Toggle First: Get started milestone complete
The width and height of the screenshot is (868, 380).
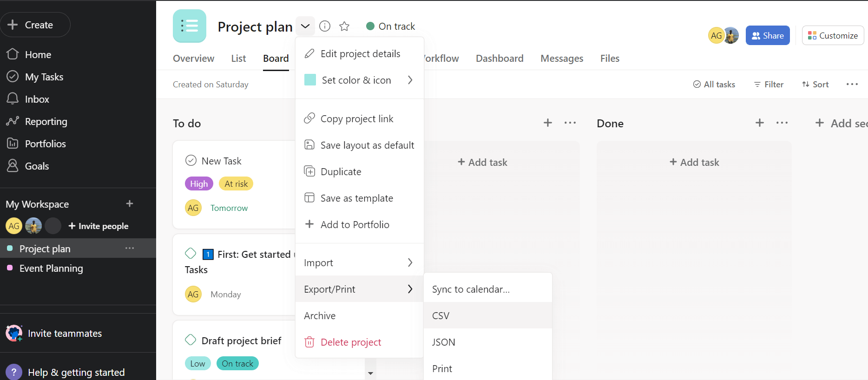pos(191,254)
